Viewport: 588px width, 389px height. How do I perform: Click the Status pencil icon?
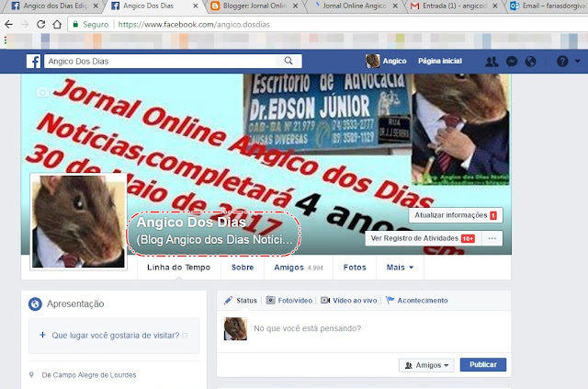click(x=228, y=301)
